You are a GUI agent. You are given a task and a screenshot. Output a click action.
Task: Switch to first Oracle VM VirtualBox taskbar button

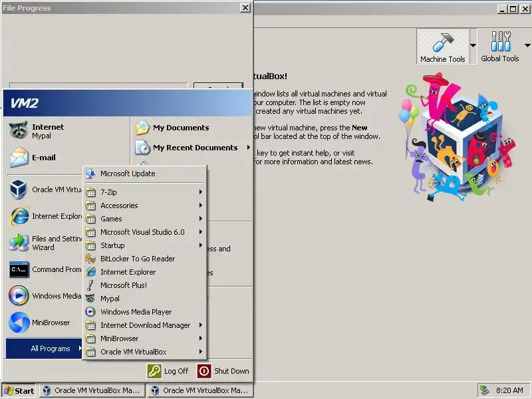92,390
